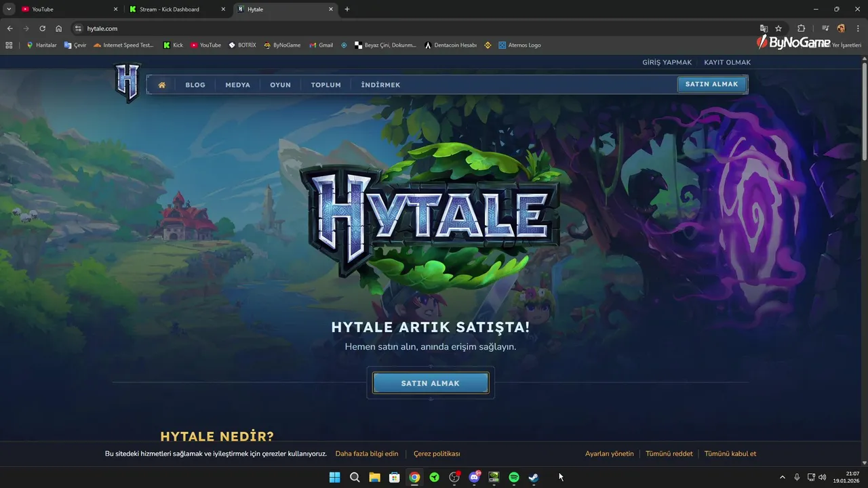Open the BOTRİX bookmark
This screenshot has width=868, height=488.
(x=243, y=45)
